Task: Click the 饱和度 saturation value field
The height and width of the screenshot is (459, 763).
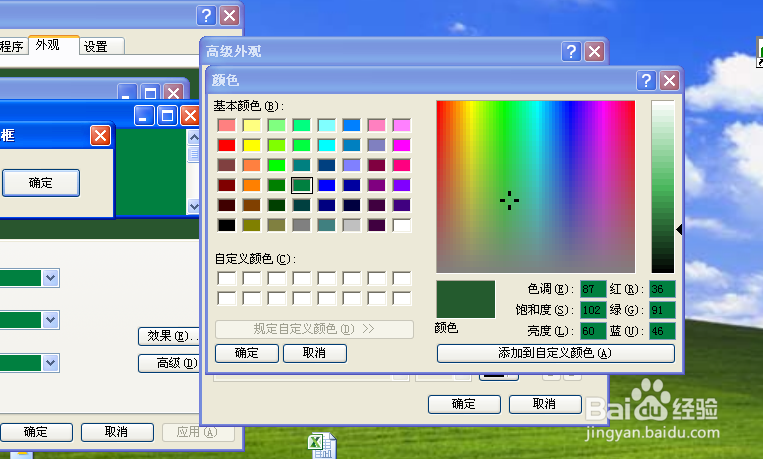Action: pos(593,310)
